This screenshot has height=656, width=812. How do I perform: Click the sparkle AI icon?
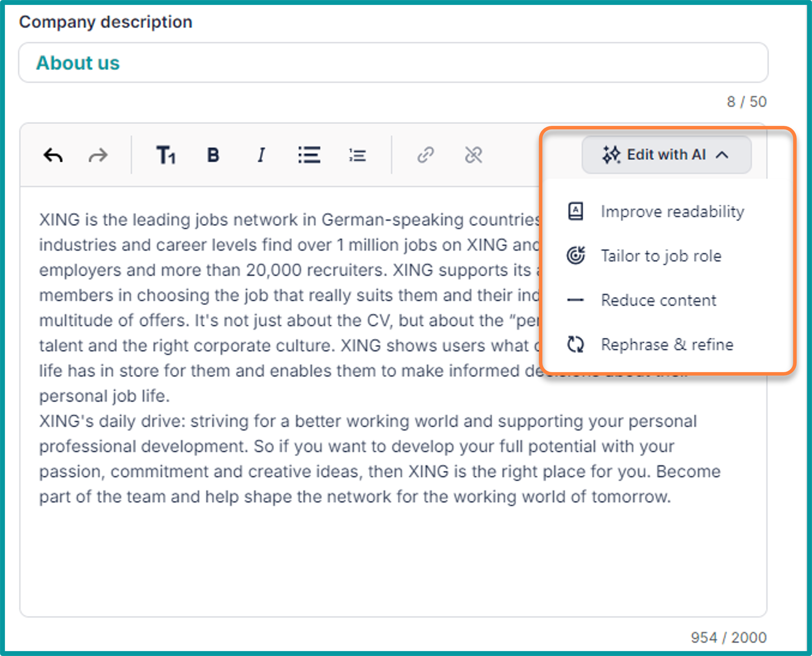click(611, 155)
